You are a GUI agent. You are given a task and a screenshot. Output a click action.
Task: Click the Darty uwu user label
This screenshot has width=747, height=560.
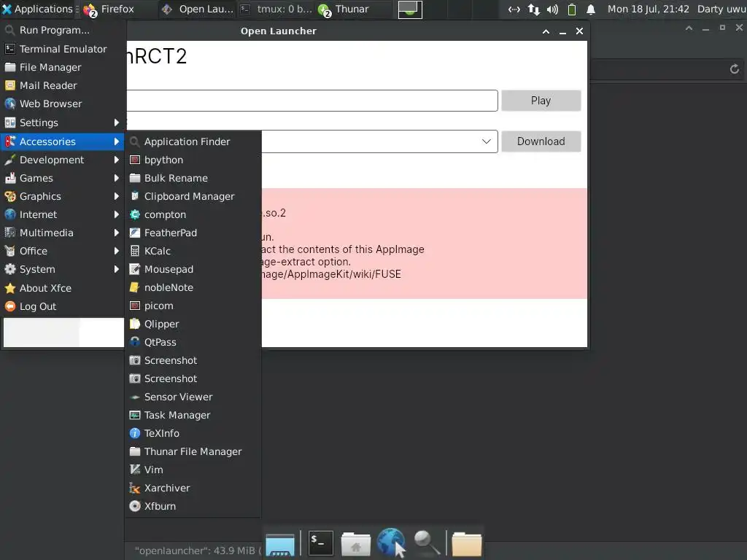[x=721, y=9]
